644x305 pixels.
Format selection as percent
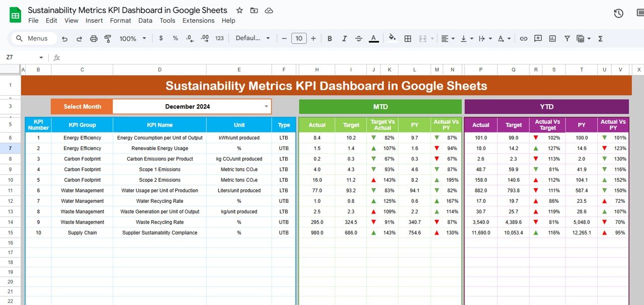(x=175, y=38)
